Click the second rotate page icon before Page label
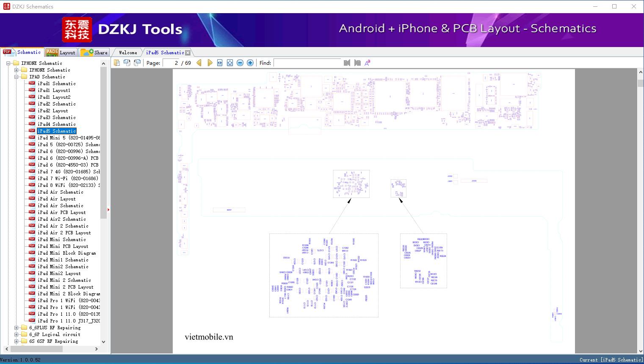 [137, 63]
